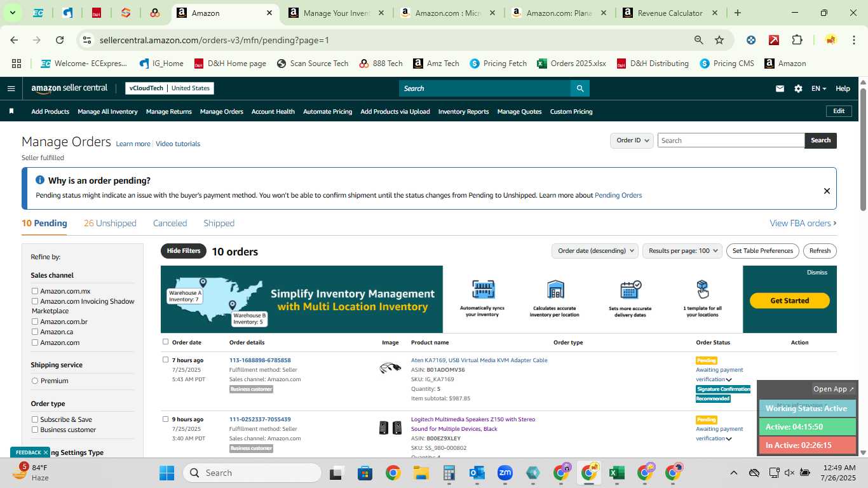Viewport: 868px width, 488px height.
Task: Open the site information icon in the address bar
Action: click(x=88, y=40)
